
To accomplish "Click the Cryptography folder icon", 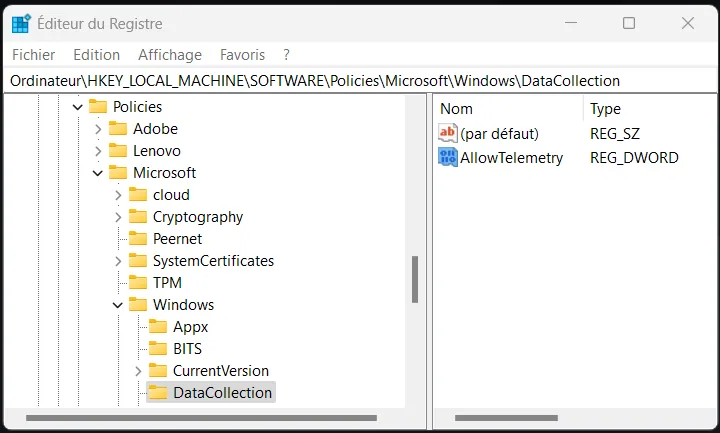I will click(x=138, y=217).
